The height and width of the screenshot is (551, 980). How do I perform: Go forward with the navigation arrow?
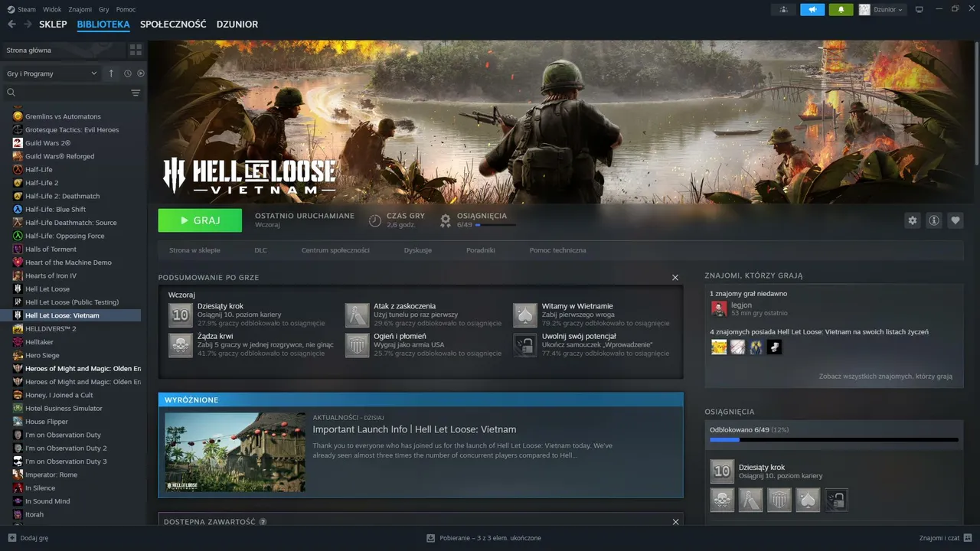[x=28, y=24]
